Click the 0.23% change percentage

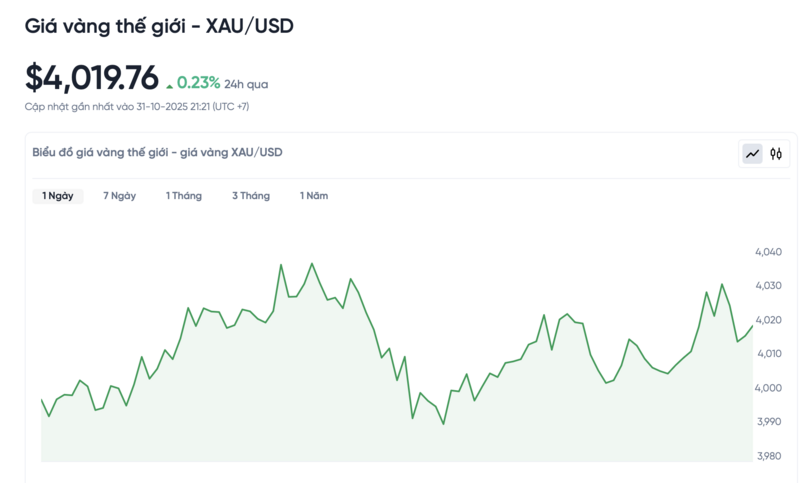tap(198, 83)
